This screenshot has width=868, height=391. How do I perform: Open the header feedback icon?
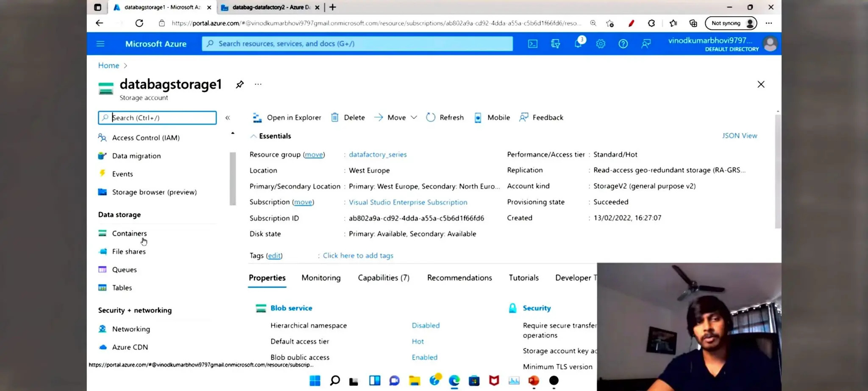646,44
